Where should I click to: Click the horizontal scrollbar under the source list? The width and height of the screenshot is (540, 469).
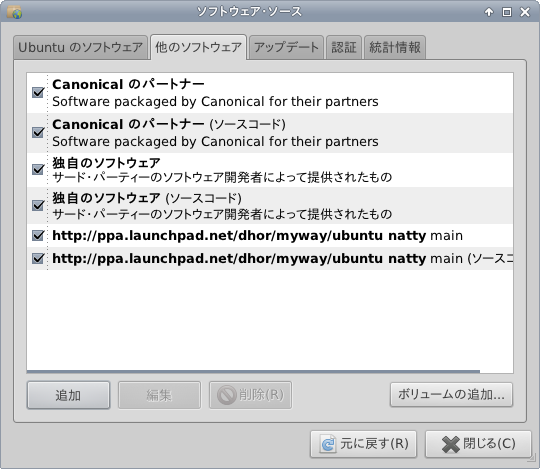(x=253, y=372)
